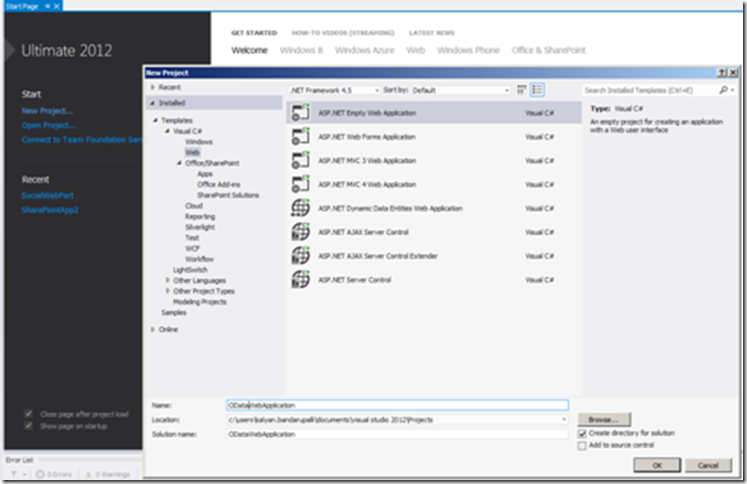
Task: Toggle Close page after project load checkbox
Action: pyautogui.click(x=29, y=413)
